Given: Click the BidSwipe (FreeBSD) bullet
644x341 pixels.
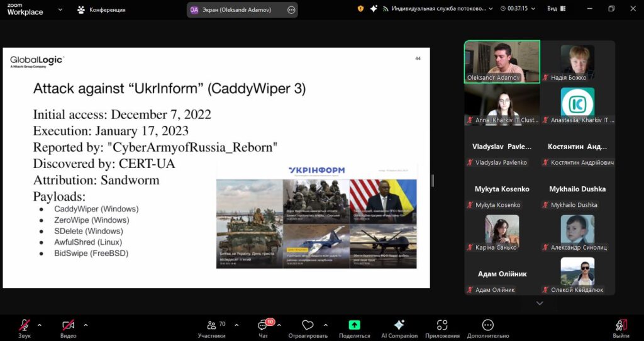Looking at the screenshot, I should (x=91, y=253).
